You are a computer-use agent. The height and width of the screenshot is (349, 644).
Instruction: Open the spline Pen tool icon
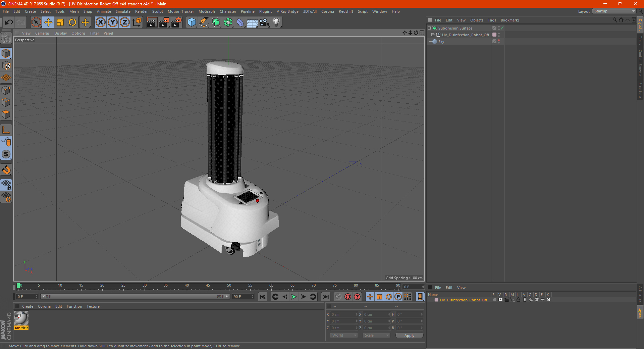(204, 22)
